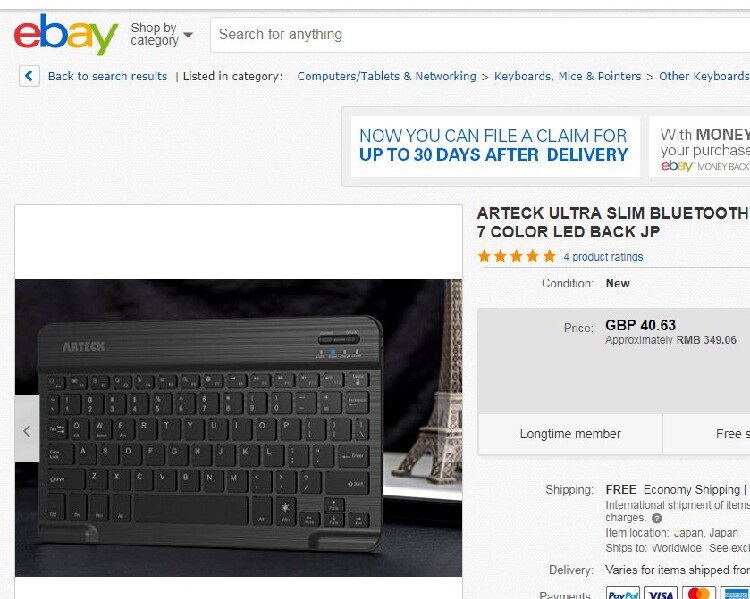Expand the Shop by category dropdown
The height and width of the screenshot is (599, 750).
161,34
